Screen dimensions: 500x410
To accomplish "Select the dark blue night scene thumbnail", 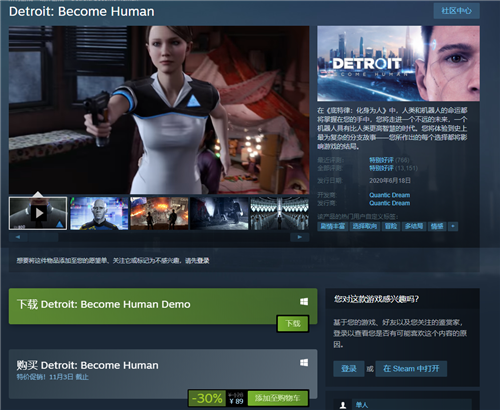I will click(219, 213).
